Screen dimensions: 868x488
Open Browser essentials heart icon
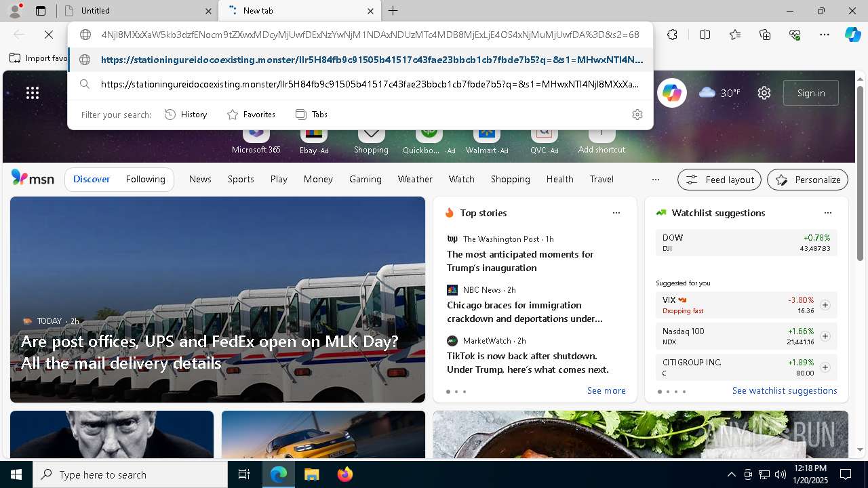point(795,35)
